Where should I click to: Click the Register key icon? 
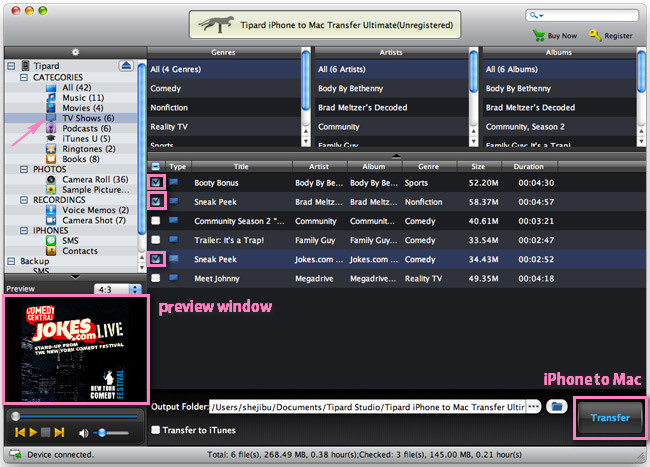595,35
